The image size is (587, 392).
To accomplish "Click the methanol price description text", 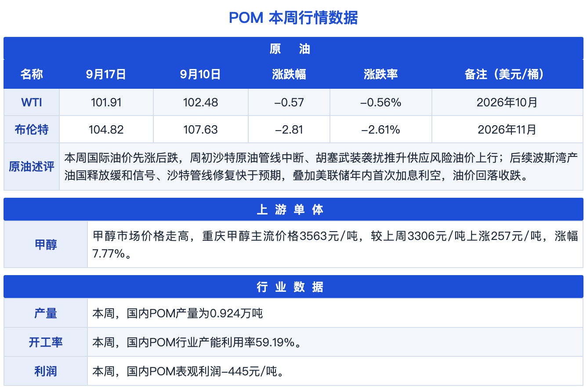I will tap(335, 244).
